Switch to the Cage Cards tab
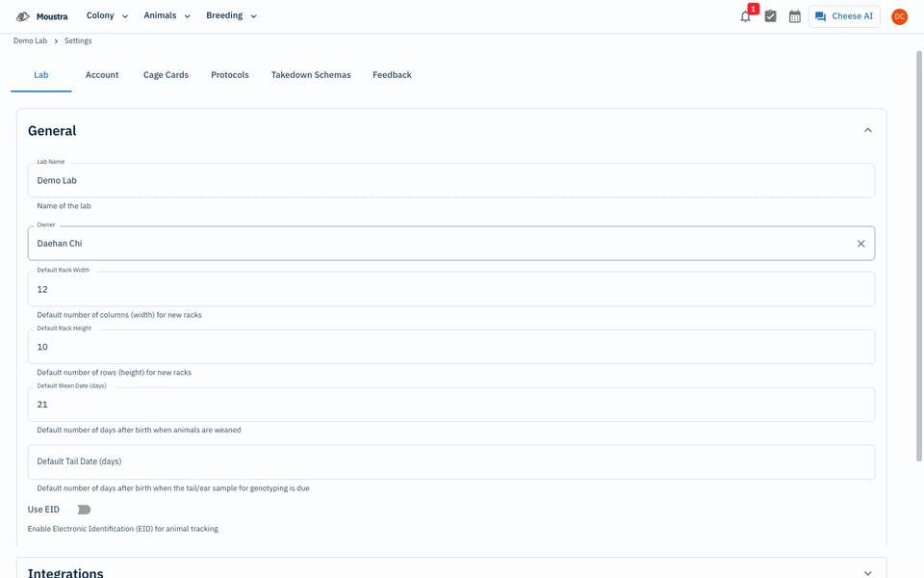 pos(166,75)
